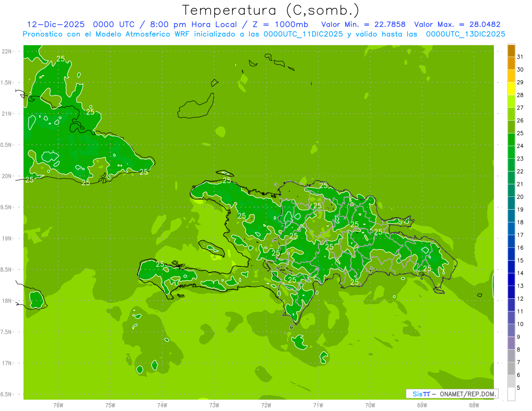Click the 75W longitude label
The image size is (532, 411).
(x=110, y=405)
